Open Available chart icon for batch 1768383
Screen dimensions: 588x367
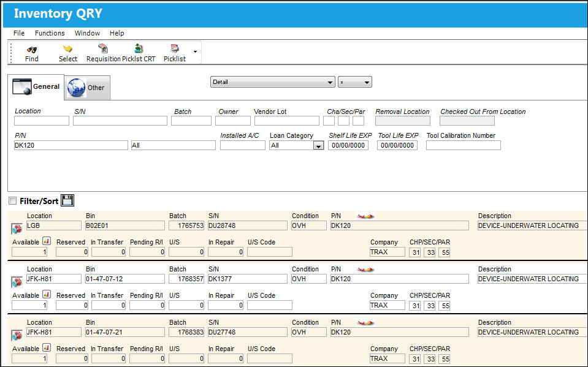(47, 347)
